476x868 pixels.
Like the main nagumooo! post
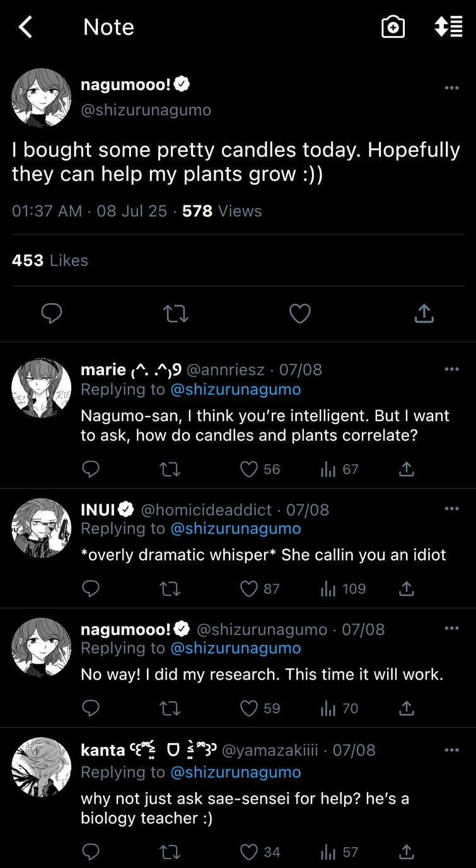pos(300,313)
